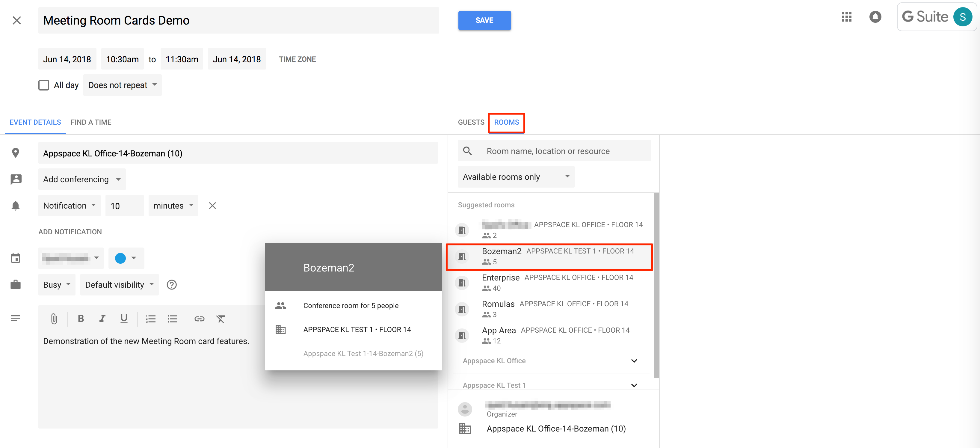980x448 pixels.
Task: Switch to the Guests tab
Action: (471, 122)
